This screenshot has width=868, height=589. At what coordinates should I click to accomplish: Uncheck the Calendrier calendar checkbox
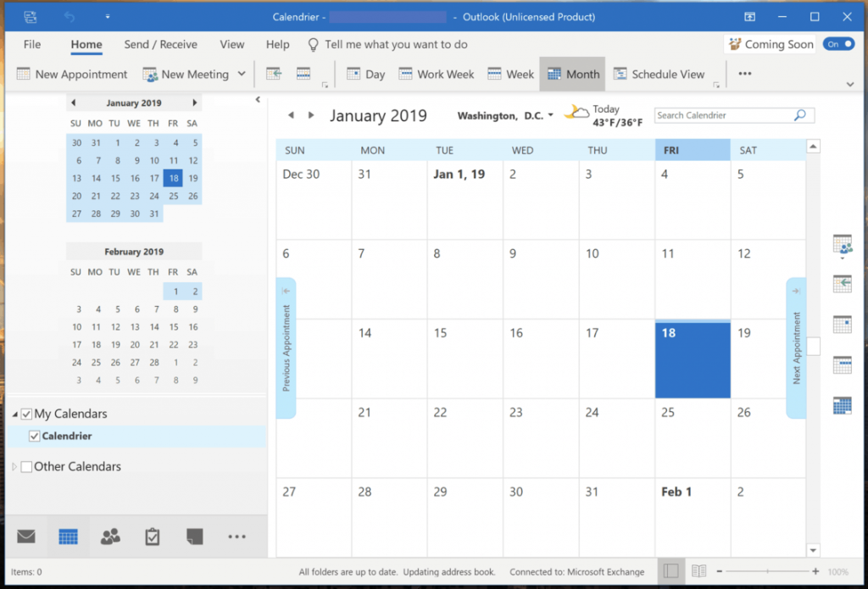tap(34, 436)
